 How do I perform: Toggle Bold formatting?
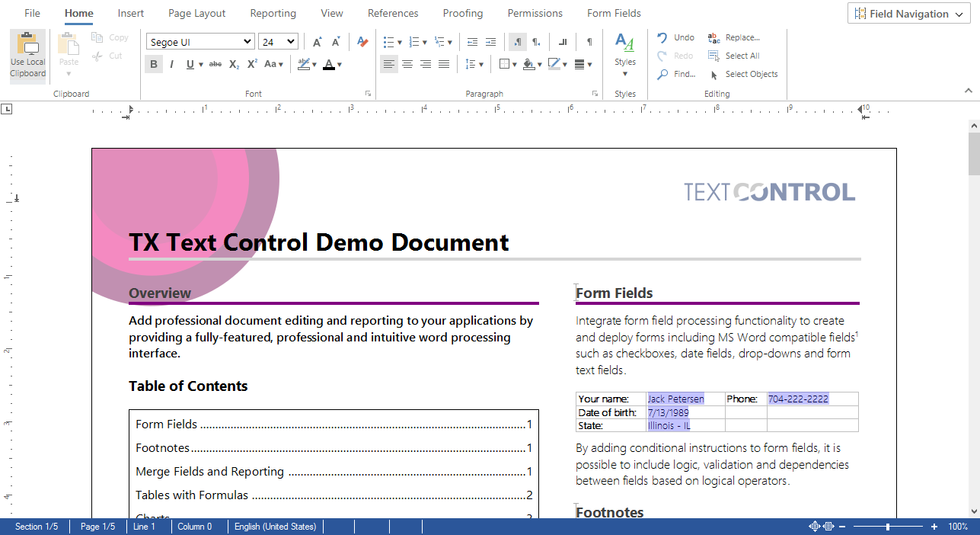(154, 65)
